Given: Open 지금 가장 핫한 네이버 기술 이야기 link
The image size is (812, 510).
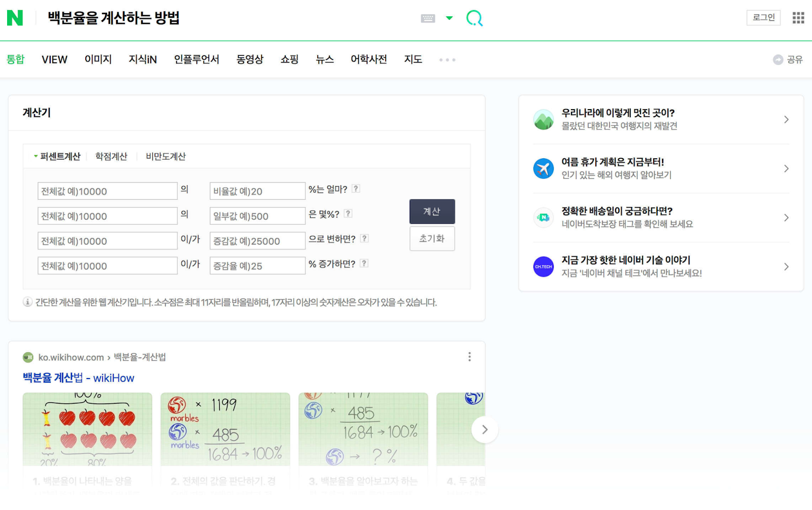Looking at the screenshot, I should [x=626, y=260].
